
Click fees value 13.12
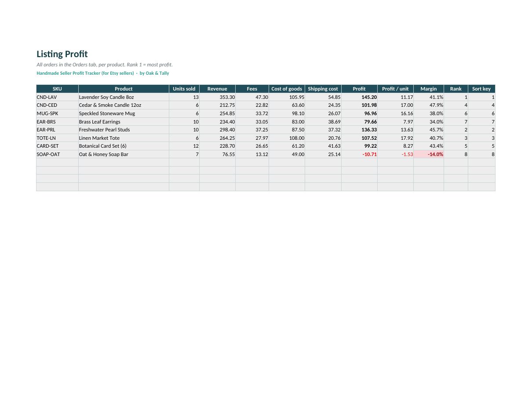(252, 154)
